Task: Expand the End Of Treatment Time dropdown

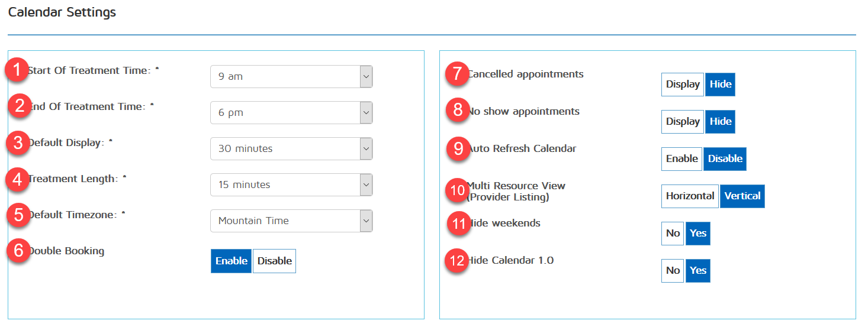Action: coord(291,112)
